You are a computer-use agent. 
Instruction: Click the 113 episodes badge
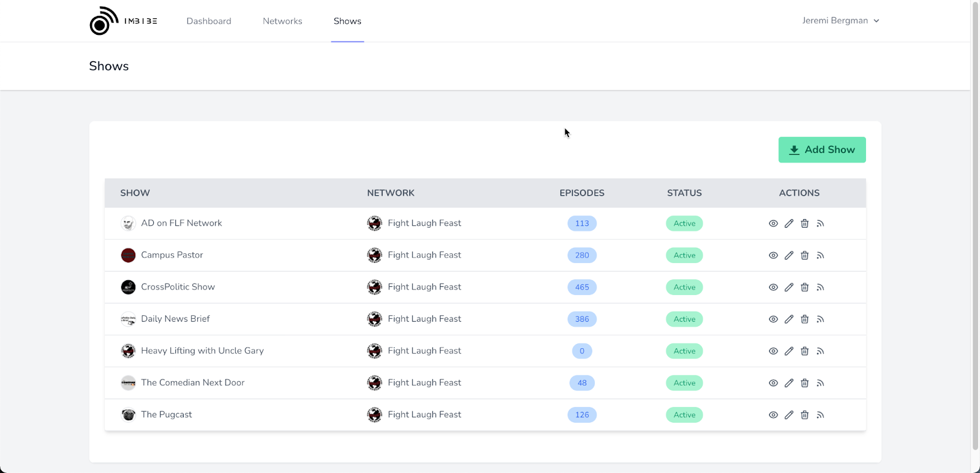coord(582,223)
